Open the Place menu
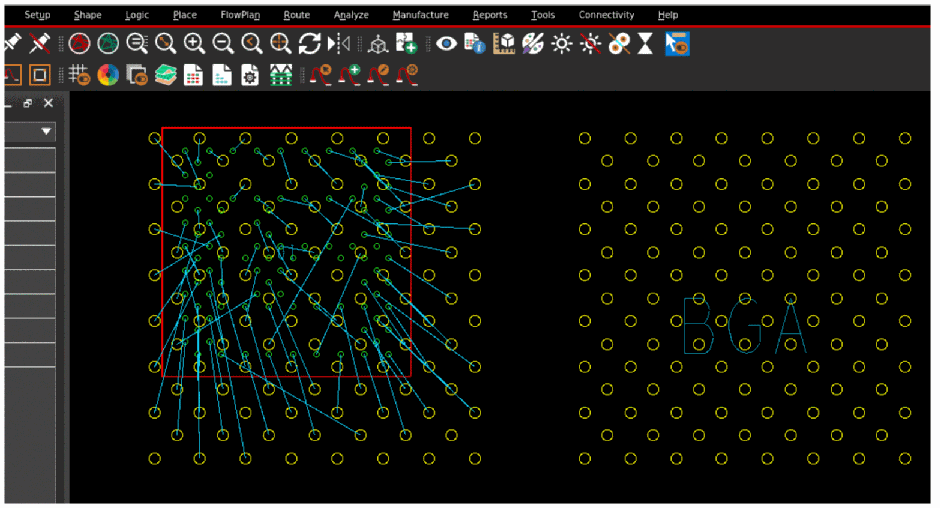The width and height of the screenshot is (940, 508). click(185, 15)
